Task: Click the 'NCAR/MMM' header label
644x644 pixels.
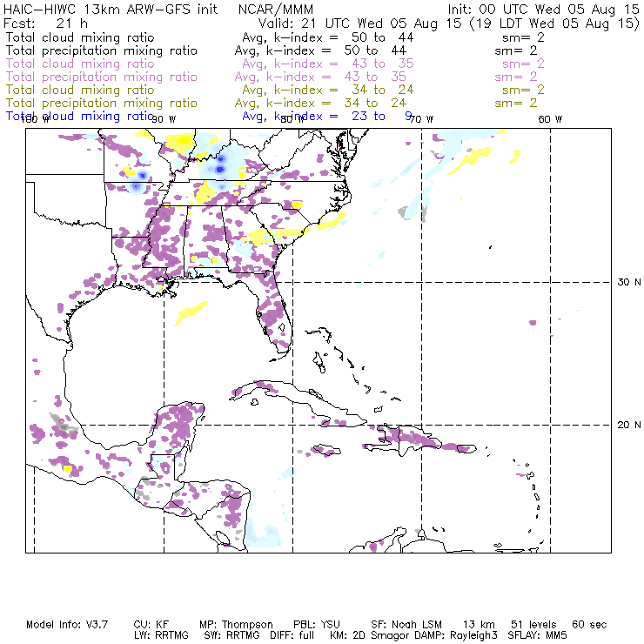Action: tap(276, 10)
